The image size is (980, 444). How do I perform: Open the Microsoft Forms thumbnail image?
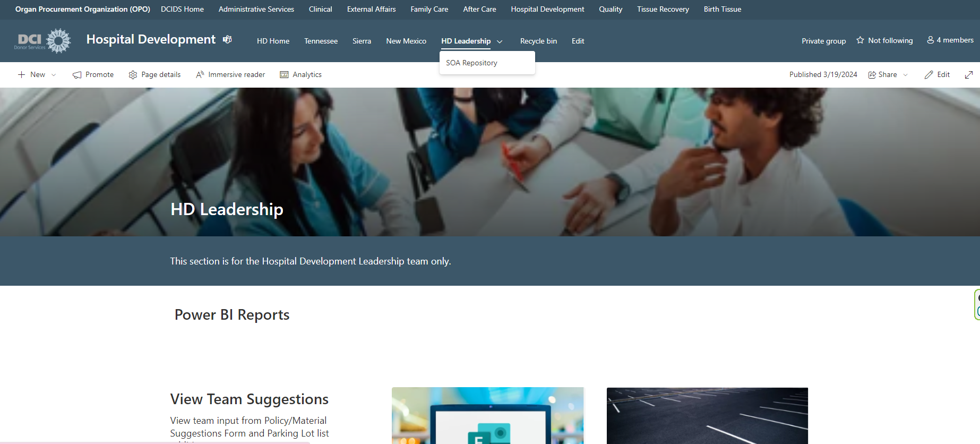488,415
